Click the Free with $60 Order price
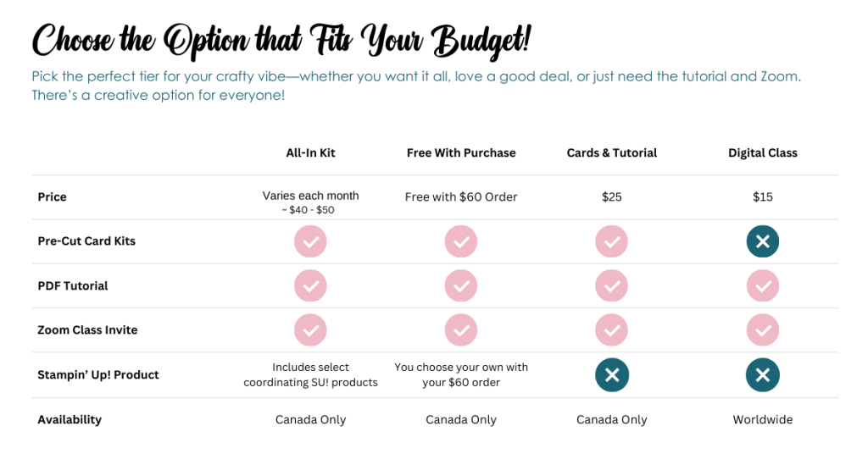Image resolution: width=868 pixels, height=454 pixels. 461,197
